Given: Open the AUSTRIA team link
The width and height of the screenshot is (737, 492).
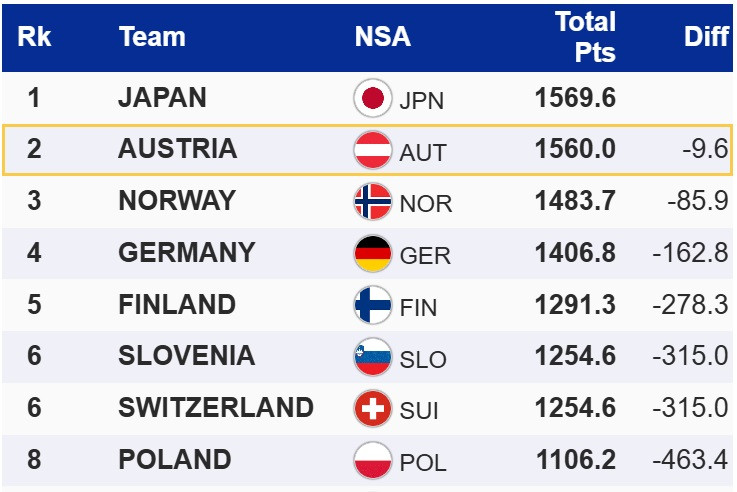Looking at the screenshot, I should coord(177,150).
